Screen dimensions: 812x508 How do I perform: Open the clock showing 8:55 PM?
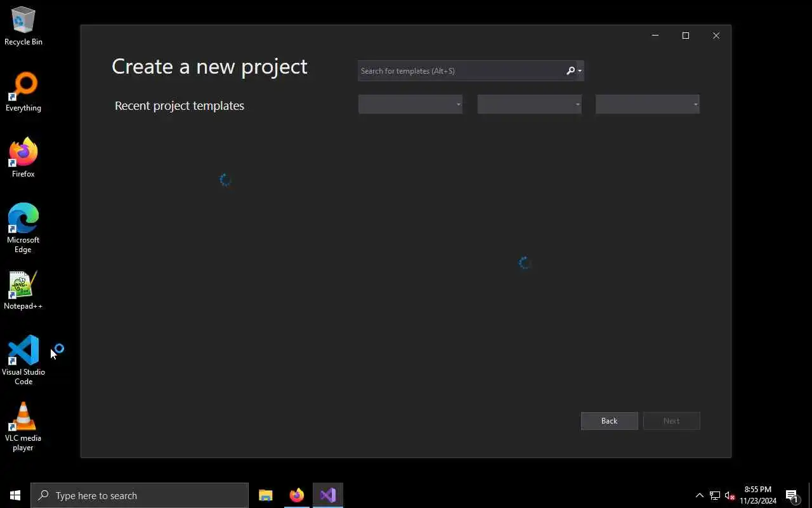pos(758,495)
